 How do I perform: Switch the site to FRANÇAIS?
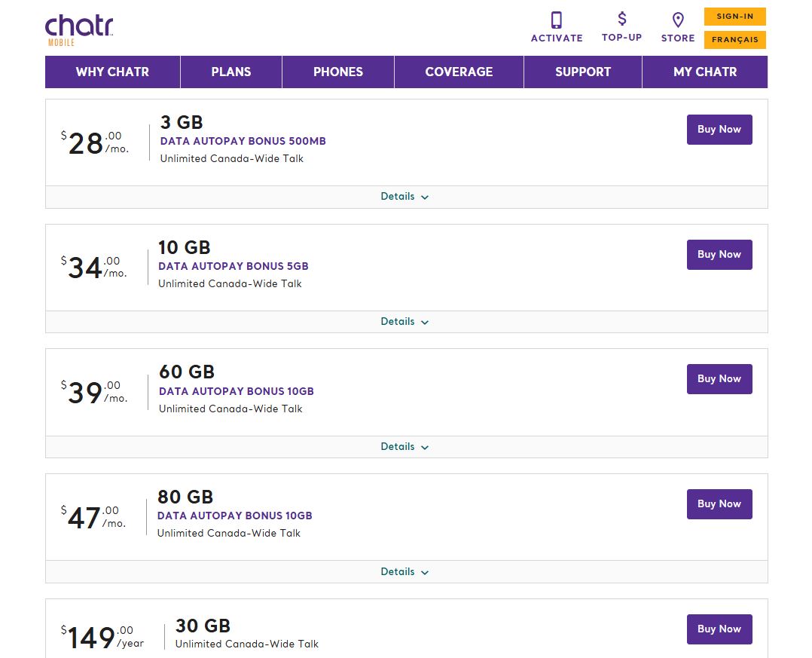point(734,40)
